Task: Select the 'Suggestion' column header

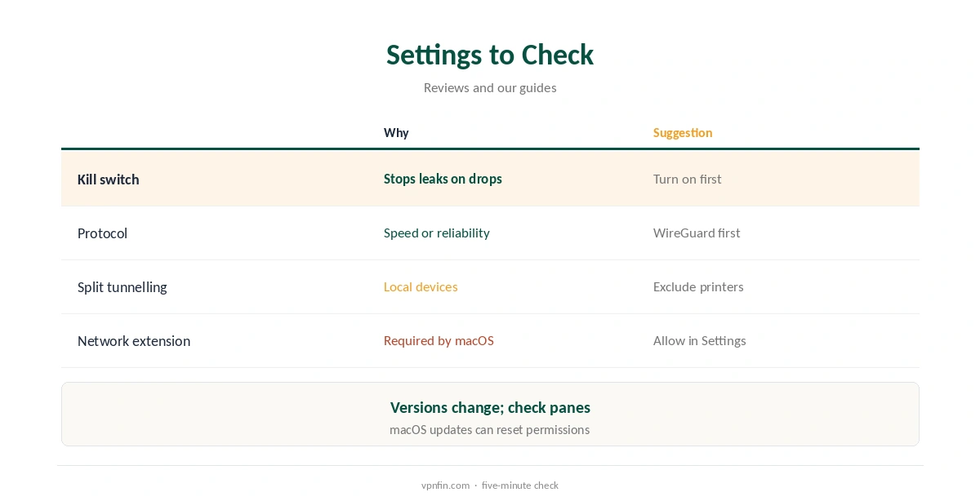Action: tap(683, 133)
